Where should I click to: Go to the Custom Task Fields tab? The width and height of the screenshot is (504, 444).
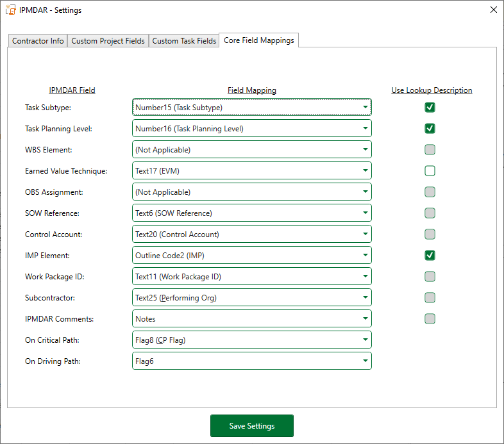[x=184, y=41]
